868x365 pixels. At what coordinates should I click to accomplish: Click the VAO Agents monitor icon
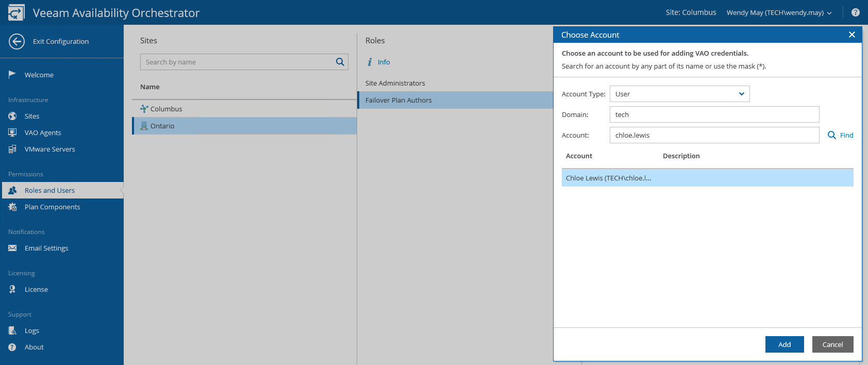coord(12,132)
